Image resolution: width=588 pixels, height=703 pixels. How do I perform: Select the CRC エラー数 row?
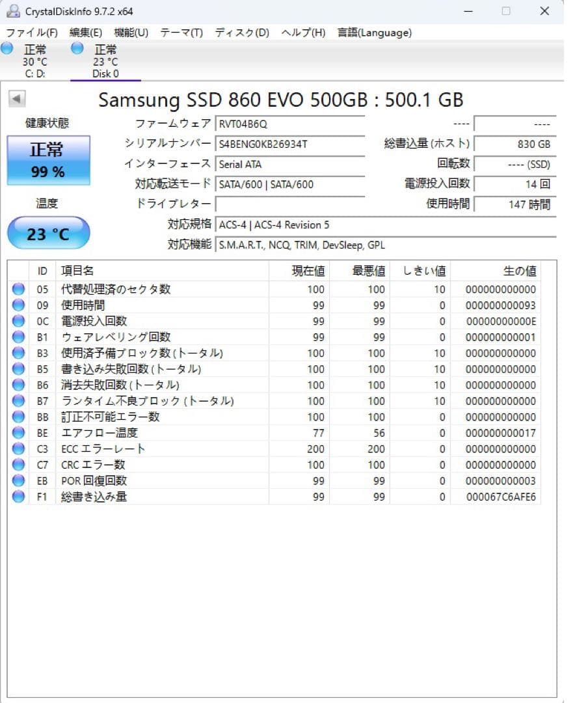pyautogui.click(x=274, y=465)
